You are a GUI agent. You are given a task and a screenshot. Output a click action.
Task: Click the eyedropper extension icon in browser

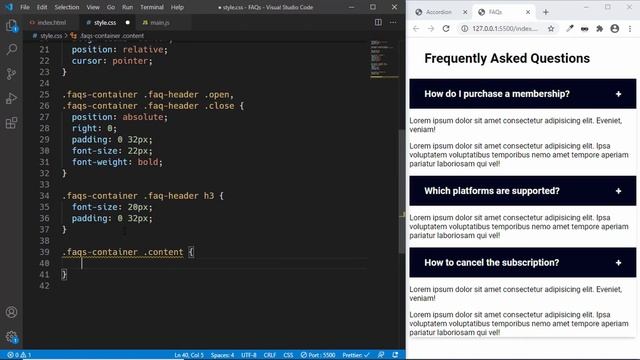pos(570,29)
